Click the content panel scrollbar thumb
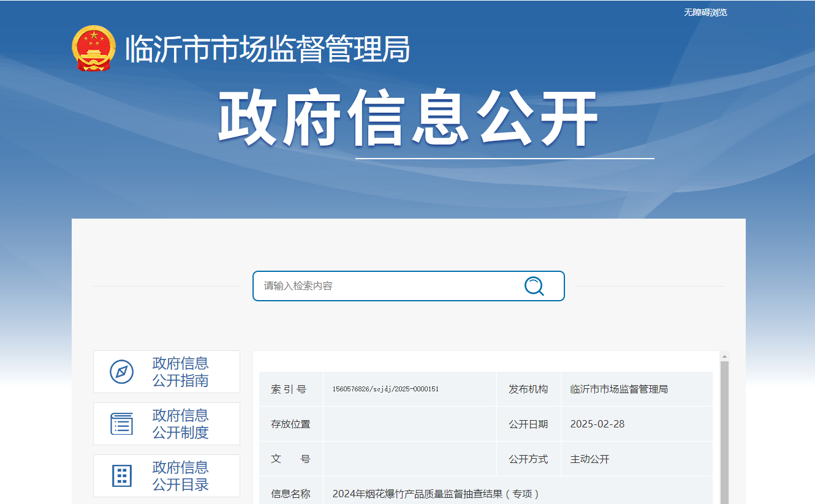Image resolution: width=815 pixels, height=504 pixels. (724, 429)
